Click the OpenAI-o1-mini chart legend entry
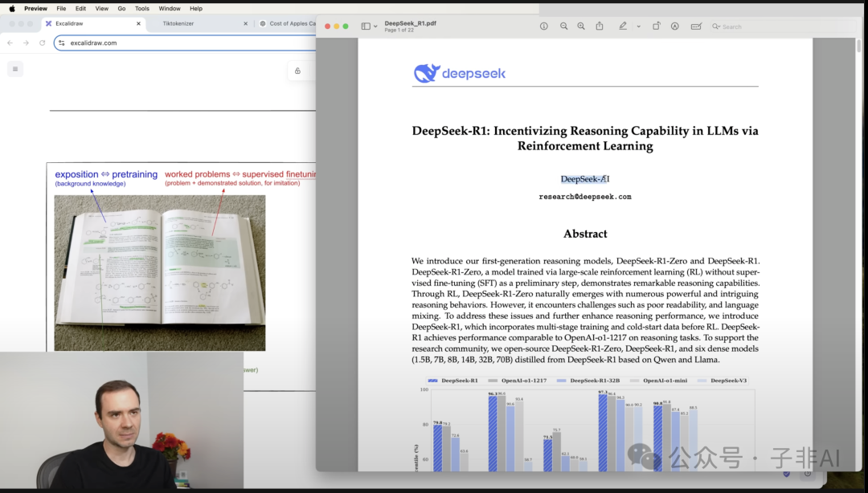Image resolution: width=868 pixels, height=493 pixels. click(x=659, y=381)
